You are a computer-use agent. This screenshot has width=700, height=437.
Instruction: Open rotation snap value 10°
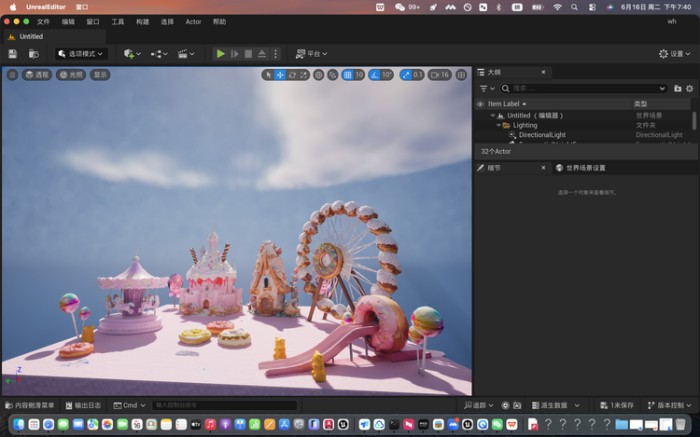(x=387, y=75)
